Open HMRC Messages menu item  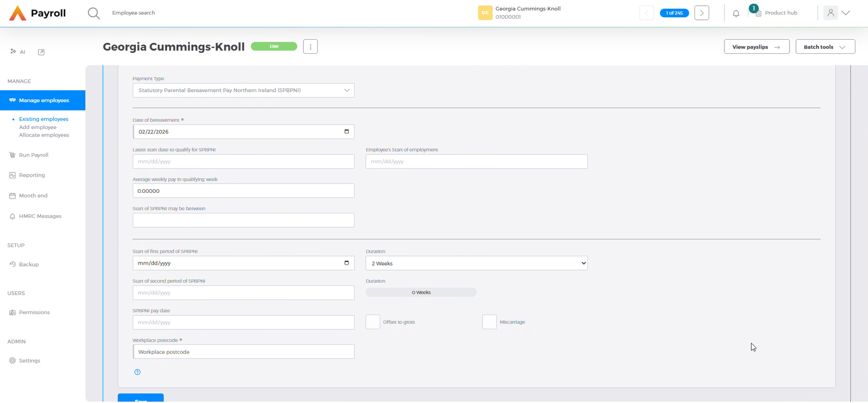coord(40,216)
